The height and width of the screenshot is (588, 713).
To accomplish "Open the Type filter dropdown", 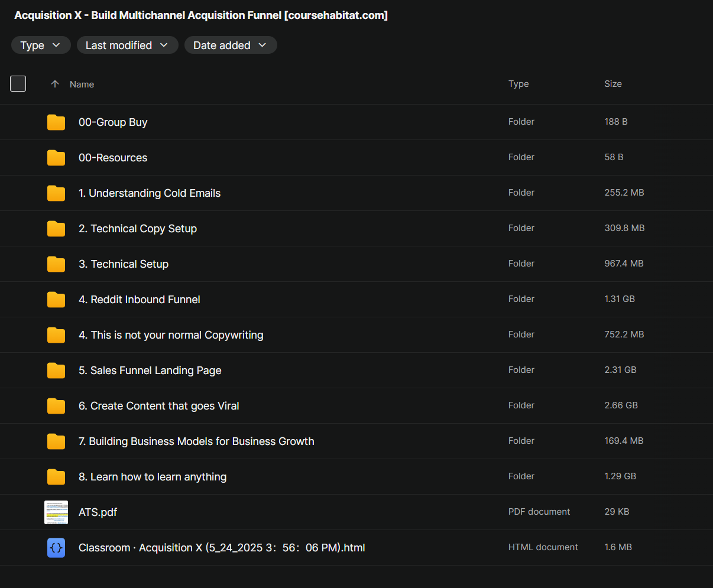I will pyautogui.click(x=41, y=46).
